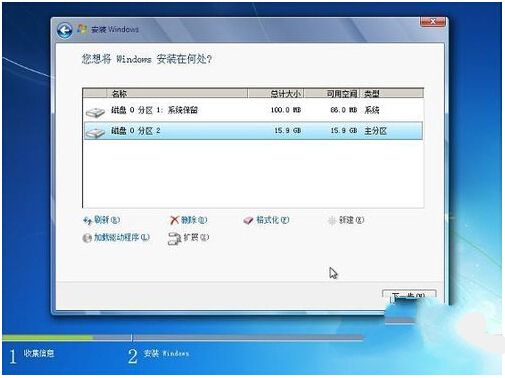Click the 格式化 format link text
505x378 pixels.
click(x=272, y=220)
